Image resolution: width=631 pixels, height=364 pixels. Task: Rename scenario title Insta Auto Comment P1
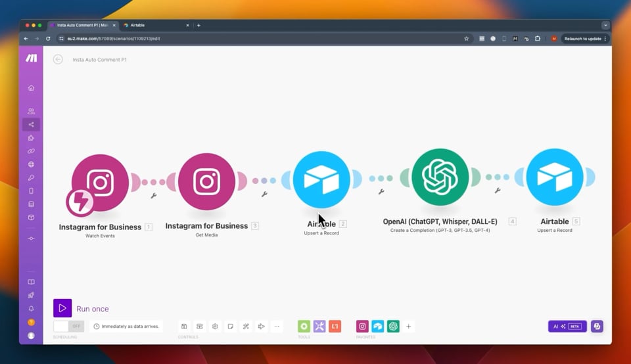click(99, 60)
